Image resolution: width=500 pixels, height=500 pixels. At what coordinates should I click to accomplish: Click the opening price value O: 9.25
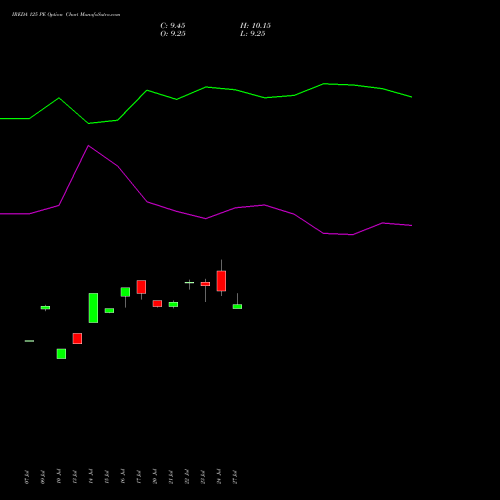pyautogui.click(x=173, y=34)
